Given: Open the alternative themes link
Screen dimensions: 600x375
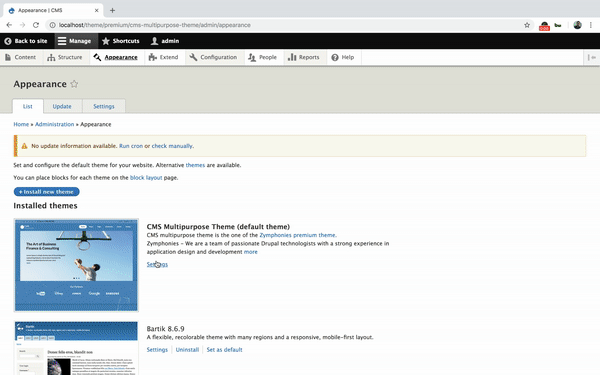Looking at the screenshot, I should (x=195, y=165).
